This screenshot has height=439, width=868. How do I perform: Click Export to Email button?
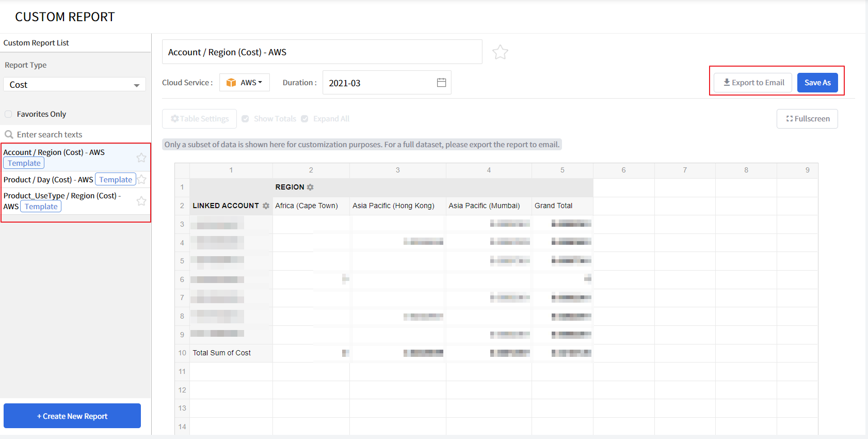point(753,83)
